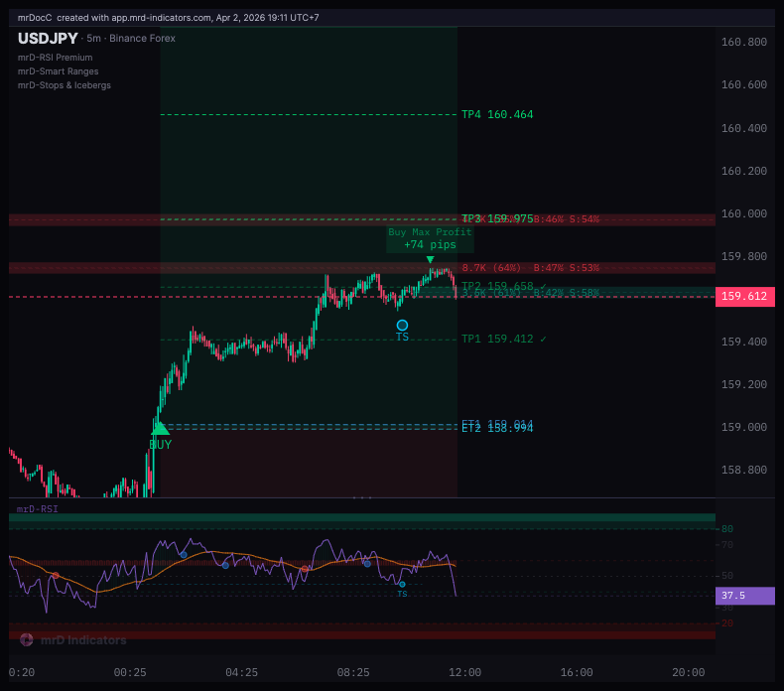Click the Buy Max Profit +74 pips label
Screen dimensions: 784x691
tap(430, 238)
